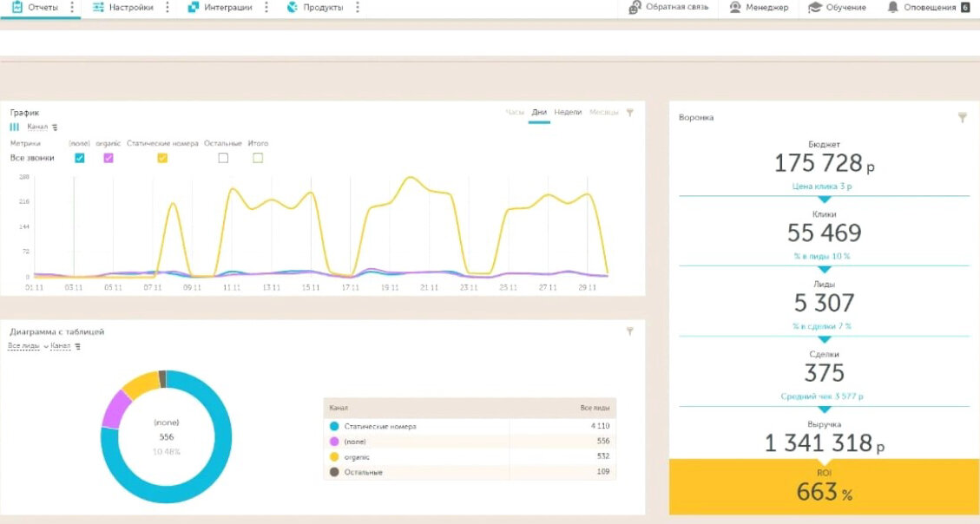Click the Продукты icon
Image resolution: width=980 pixels, height=524 pixels.
point(292,8)
